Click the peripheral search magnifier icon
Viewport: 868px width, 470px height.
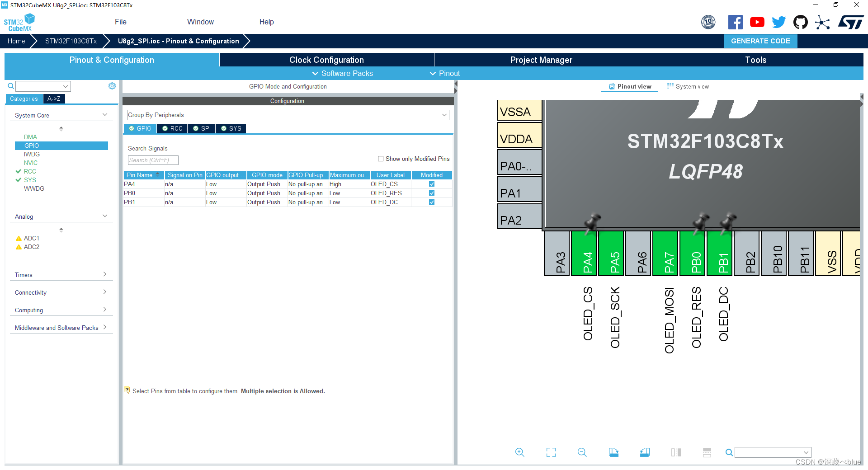[x=11, y=86]
